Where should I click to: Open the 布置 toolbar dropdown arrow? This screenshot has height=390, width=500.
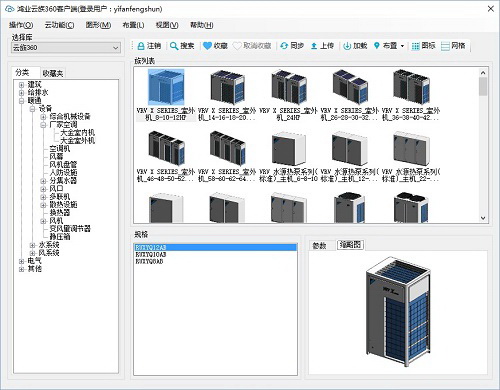click(x=402, y=46)
